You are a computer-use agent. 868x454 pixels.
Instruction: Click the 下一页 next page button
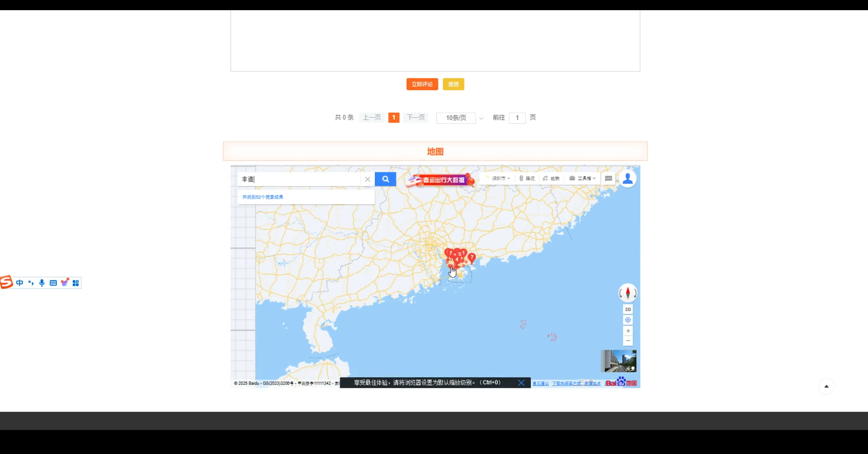416,117
